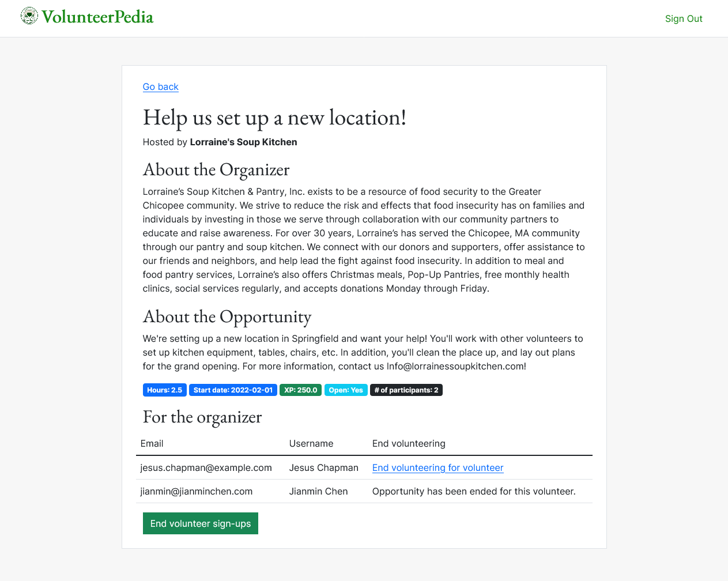End volunteering for Jesus Chapman
728x581 pixels.
click(438, 467)
